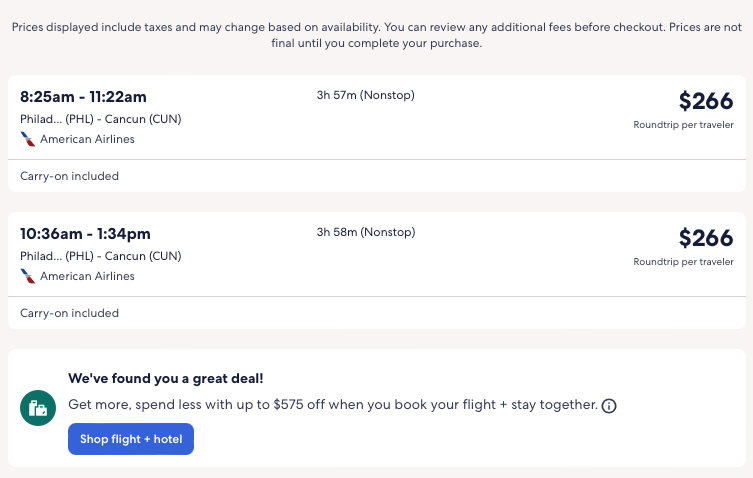Click Carry-on included on the first flight
753x478 pixels.
click(x=69, y=176)
